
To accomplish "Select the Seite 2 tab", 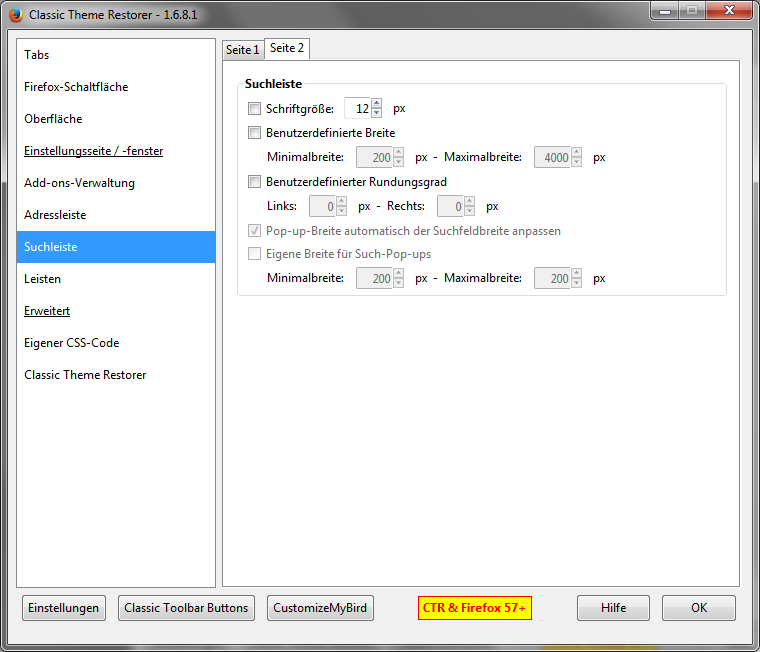I will 287,48.
